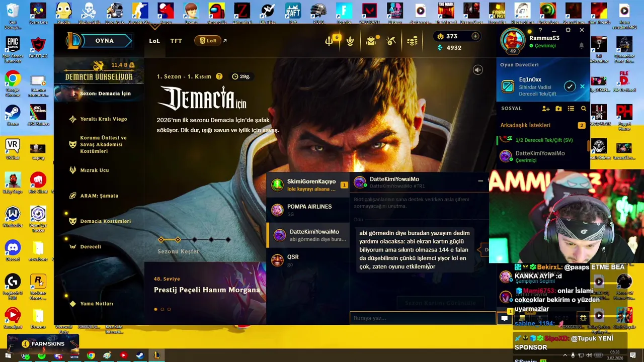The image size is (644, 362).
Task: Click DatteKimiYowaiMo in the friends list
Action: pos(542,156)
